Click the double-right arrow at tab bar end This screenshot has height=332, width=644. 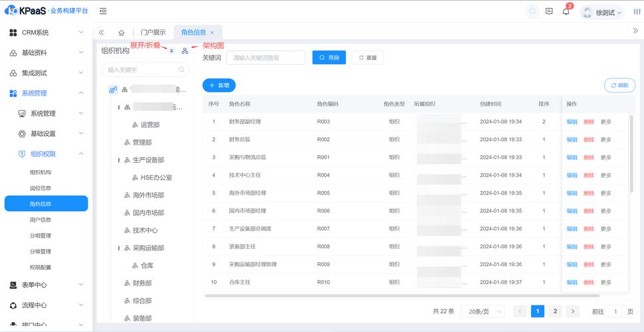635,31
